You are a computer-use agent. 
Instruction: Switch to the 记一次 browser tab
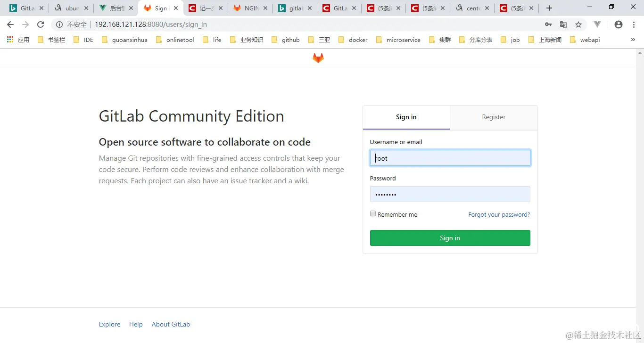[x=205, y=8]
